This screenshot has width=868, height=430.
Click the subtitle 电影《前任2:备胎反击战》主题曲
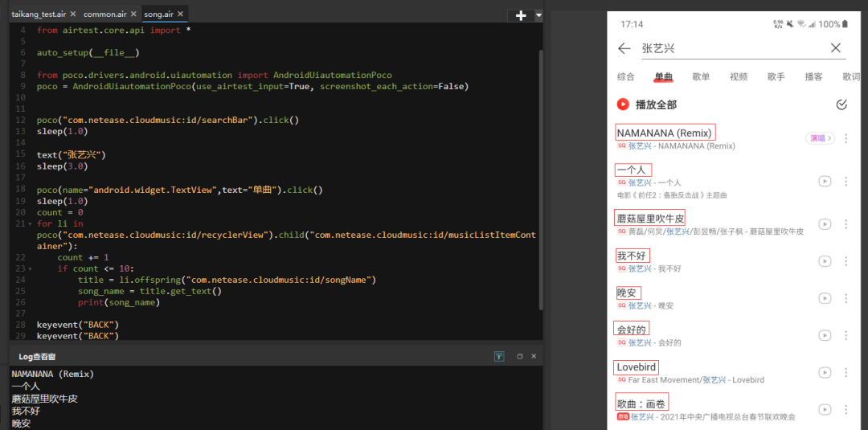(x=671, y=195)
